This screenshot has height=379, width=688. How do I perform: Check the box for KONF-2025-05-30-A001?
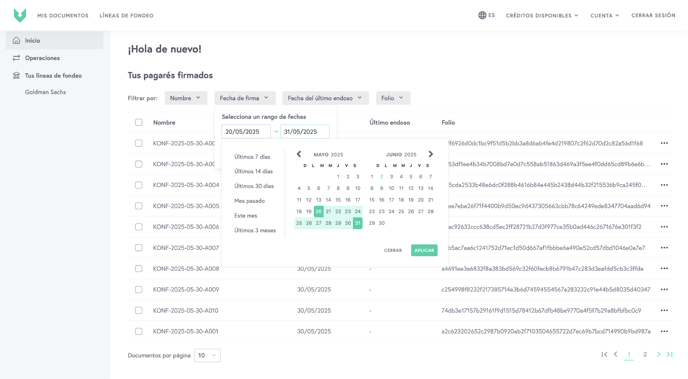point(139,331)
